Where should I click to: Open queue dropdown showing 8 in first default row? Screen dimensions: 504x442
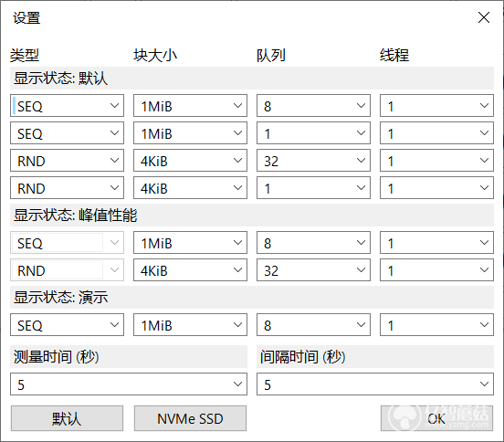313,106
